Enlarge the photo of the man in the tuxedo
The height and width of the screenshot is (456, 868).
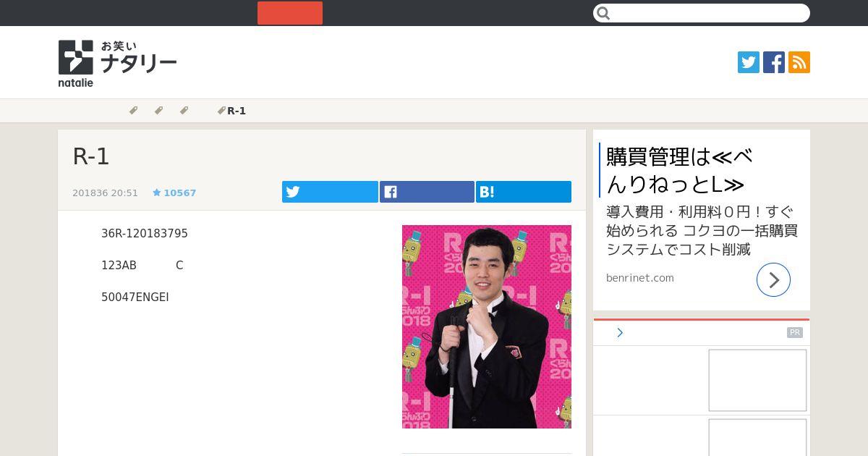(487, 326)
